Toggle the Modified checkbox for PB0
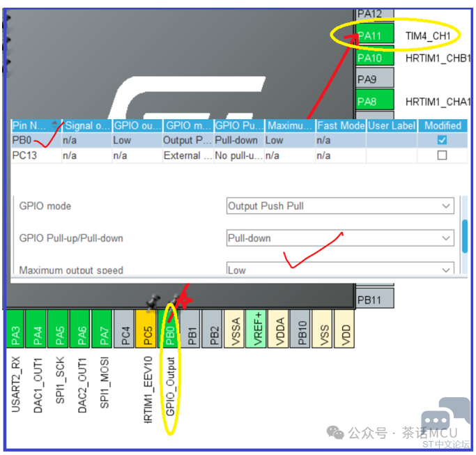The width and height of the screenshot is (476, 455). (442, 140)
